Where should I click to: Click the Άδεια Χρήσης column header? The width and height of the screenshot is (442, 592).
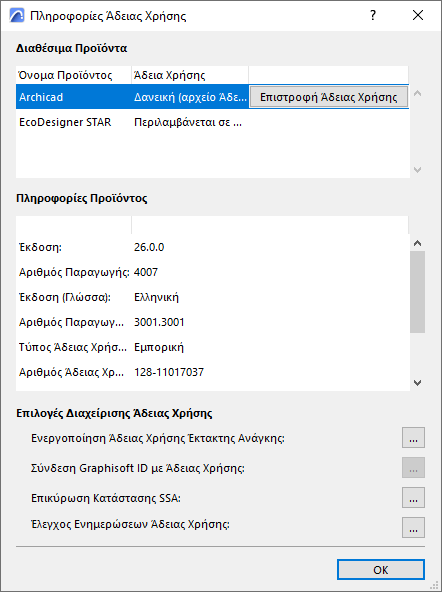click(190, 75)
